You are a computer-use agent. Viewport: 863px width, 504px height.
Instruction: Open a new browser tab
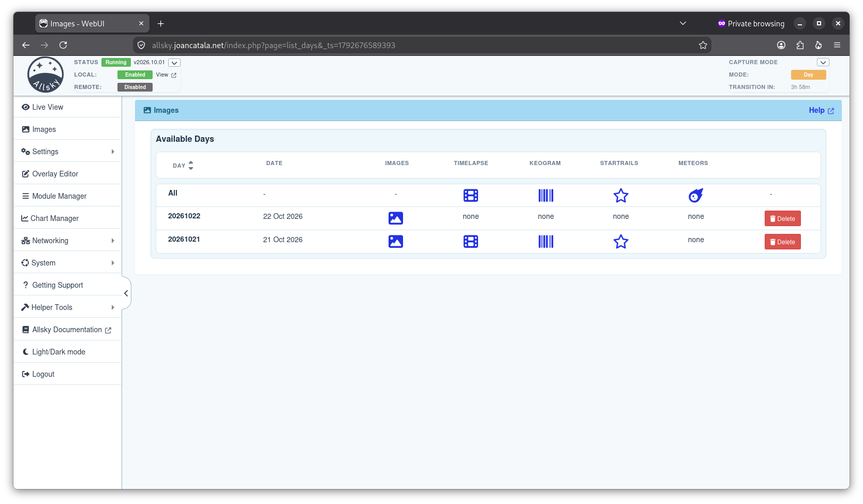[160, 23]
